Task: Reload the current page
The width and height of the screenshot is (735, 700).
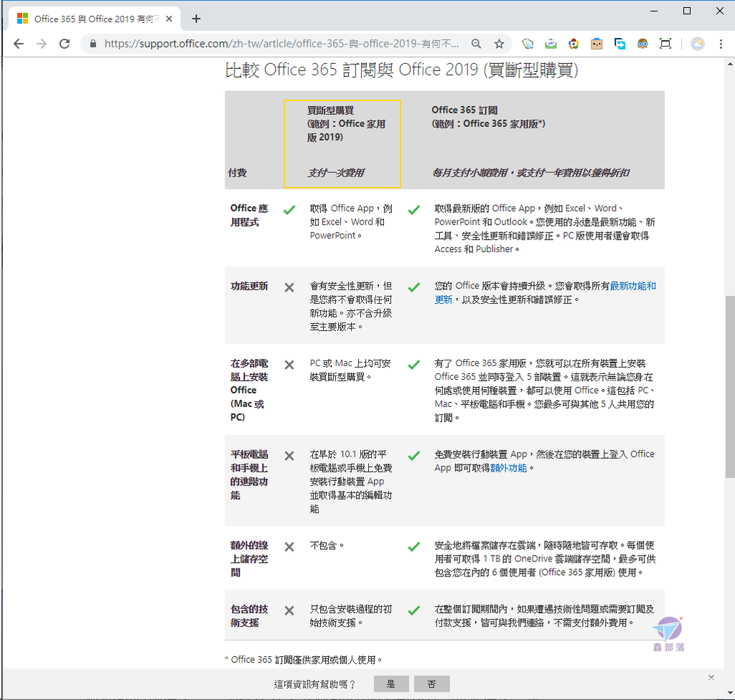Action: click(65, 44)
